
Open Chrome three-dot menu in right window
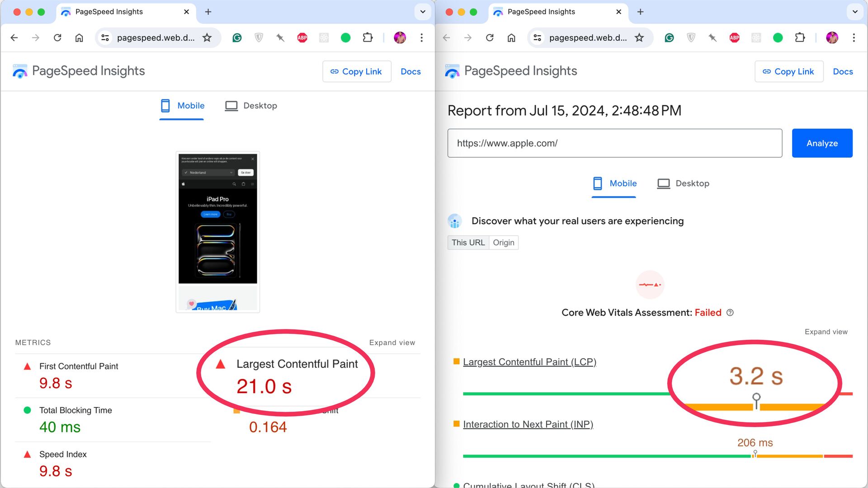[x=854, y=38]
